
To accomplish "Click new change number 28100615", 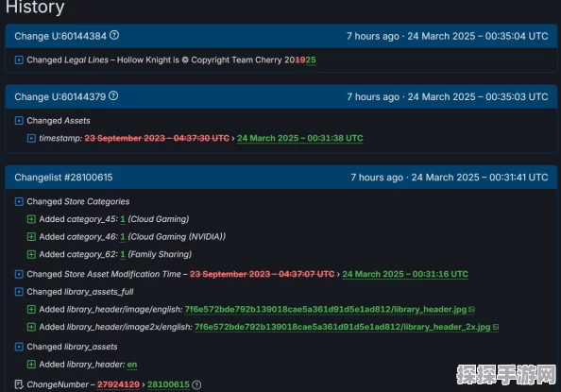I will [168, 384].
